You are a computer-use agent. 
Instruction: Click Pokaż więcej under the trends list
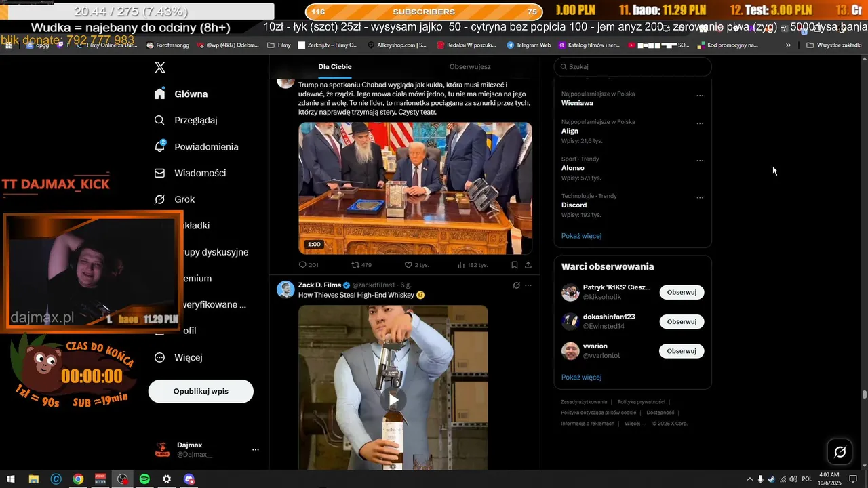(x=581, y=236)
